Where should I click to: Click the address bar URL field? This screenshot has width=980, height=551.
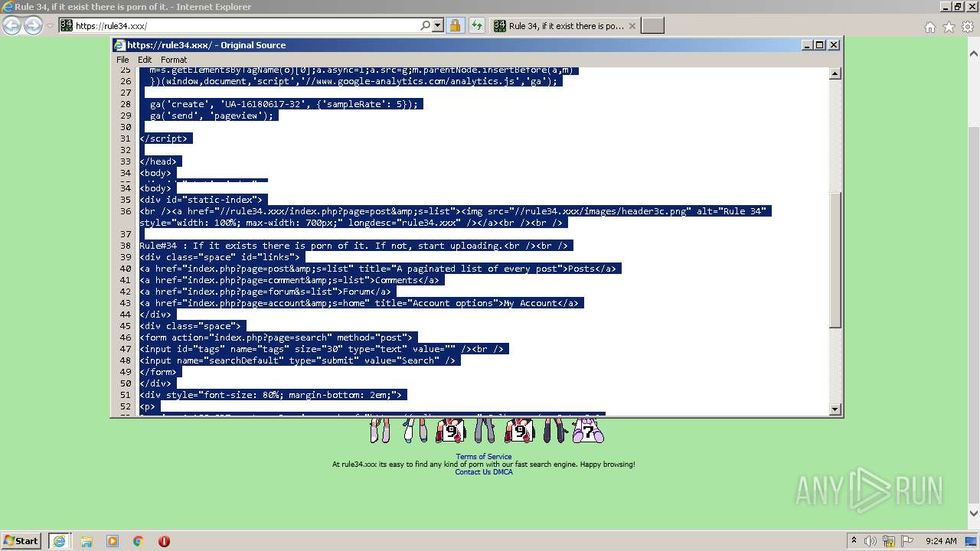(245, 25)
